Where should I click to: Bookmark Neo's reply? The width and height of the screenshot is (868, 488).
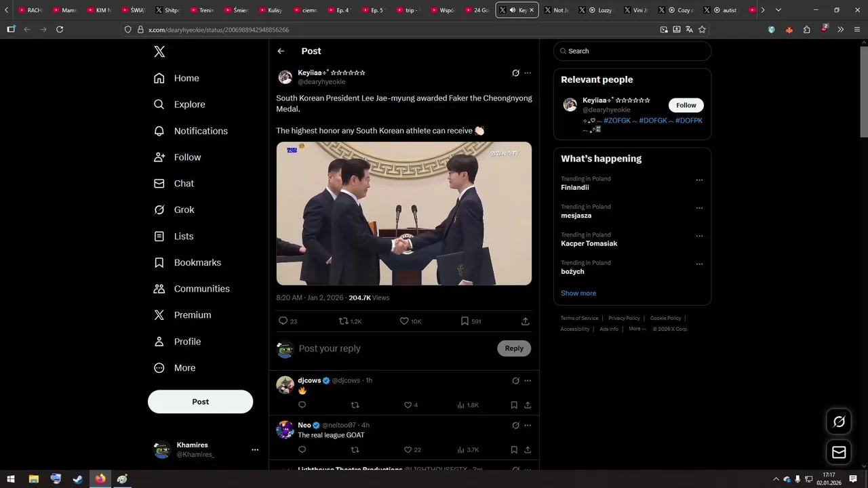click(514, 450)
